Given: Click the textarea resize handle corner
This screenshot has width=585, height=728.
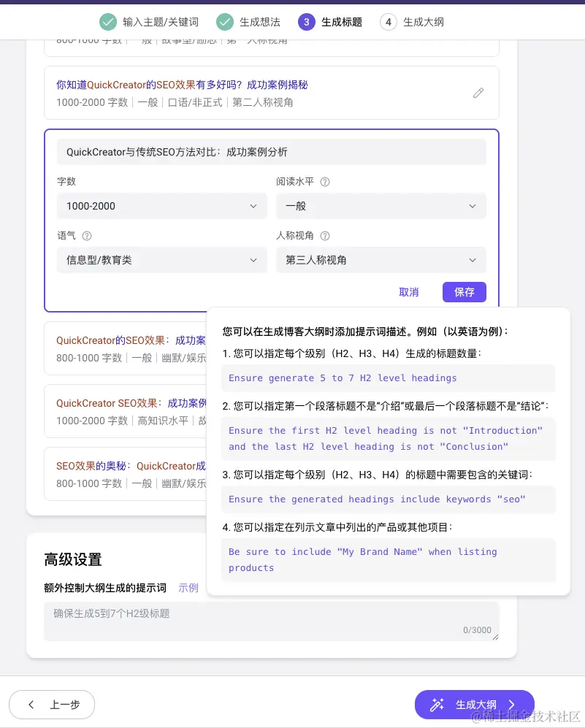Looking at the screenshot, I should pos(495,637).
